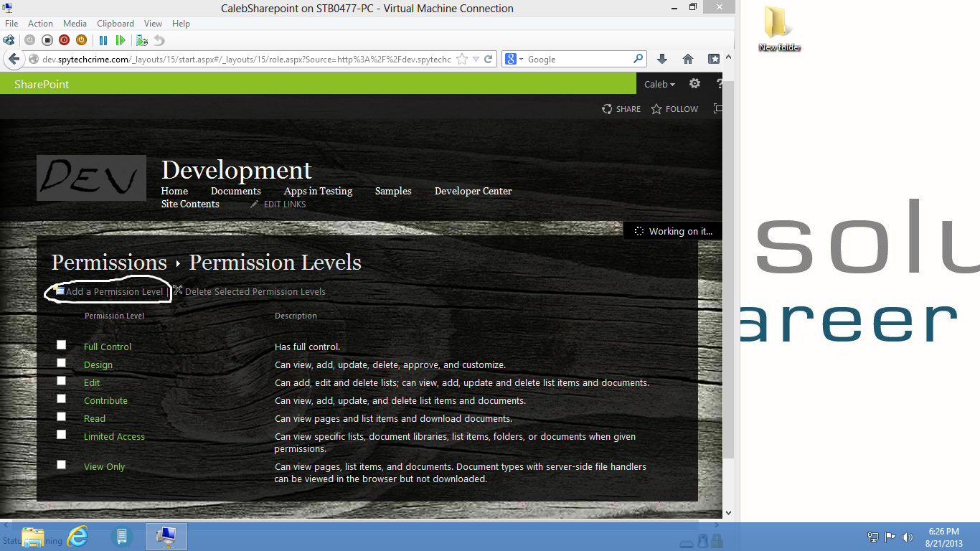Open the bookmarks list icon
The image size is (980, 551).
[714, 59]
